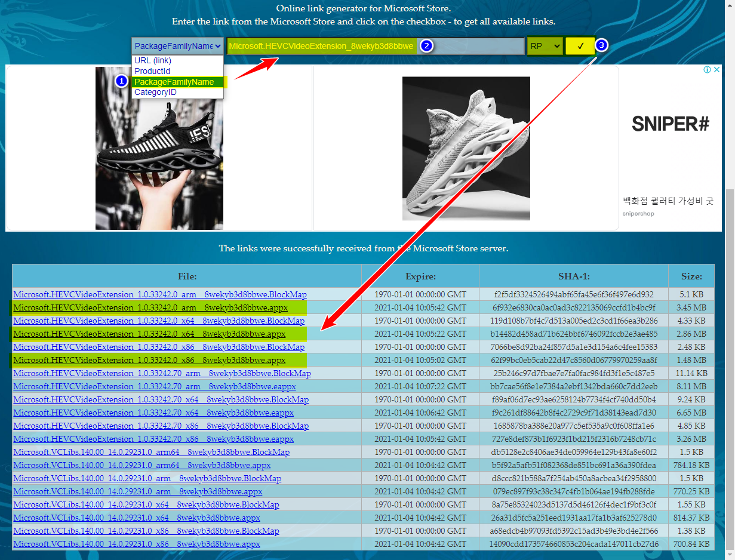Click the SHA-1: column header

point(574,276)
